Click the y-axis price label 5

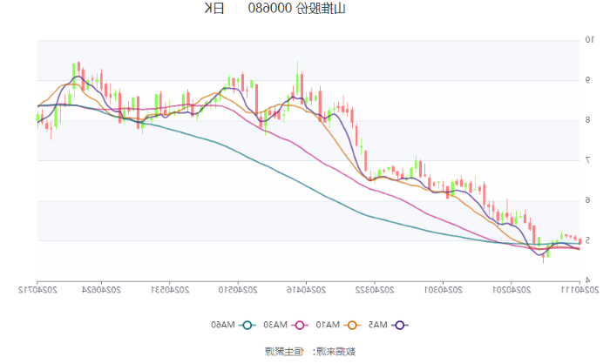588,240
